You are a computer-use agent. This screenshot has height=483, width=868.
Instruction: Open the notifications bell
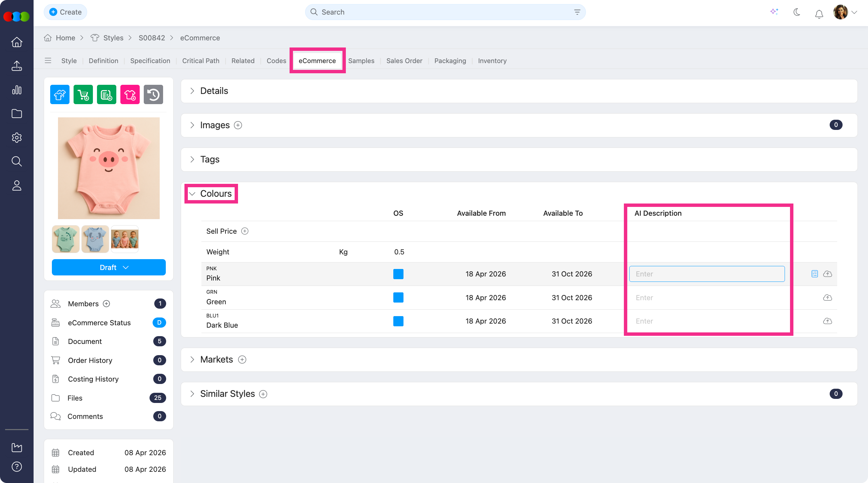tap(819, 14)
